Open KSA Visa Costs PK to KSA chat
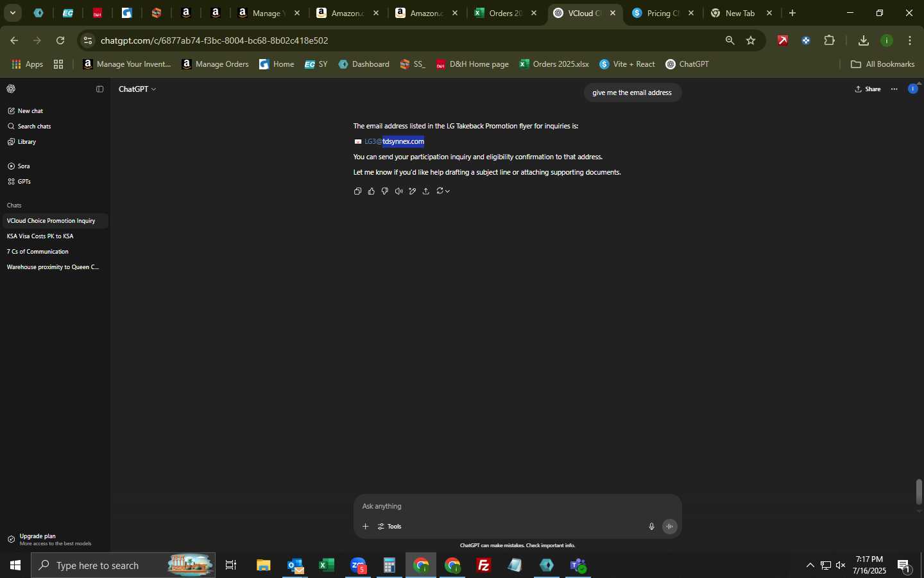 coord(54,236)
